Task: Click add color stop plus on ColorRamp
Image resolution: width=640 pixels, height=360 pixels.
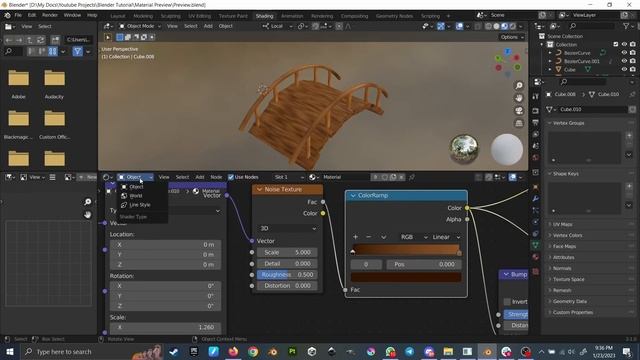Action: [x=356, y=237]
